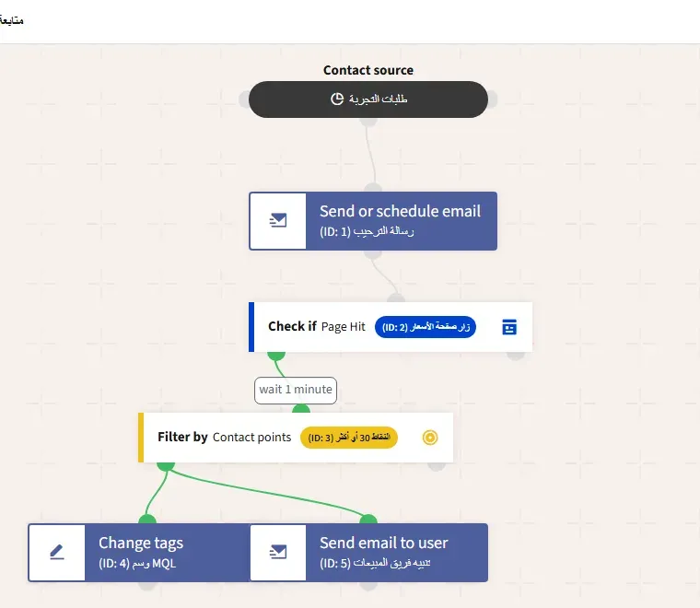Click green top anchor of Change tags node
Screen dimensions: 700x608
[147, 520]
